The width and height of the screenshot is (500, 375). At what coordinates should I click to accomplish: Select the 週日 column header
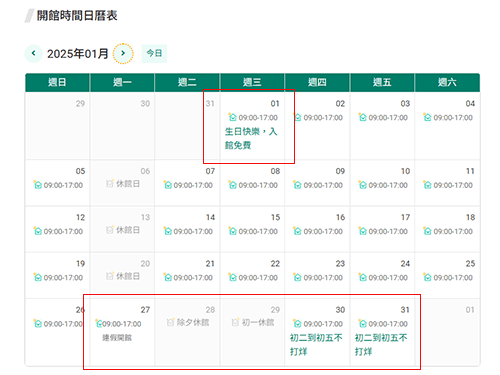pos(57,82)
